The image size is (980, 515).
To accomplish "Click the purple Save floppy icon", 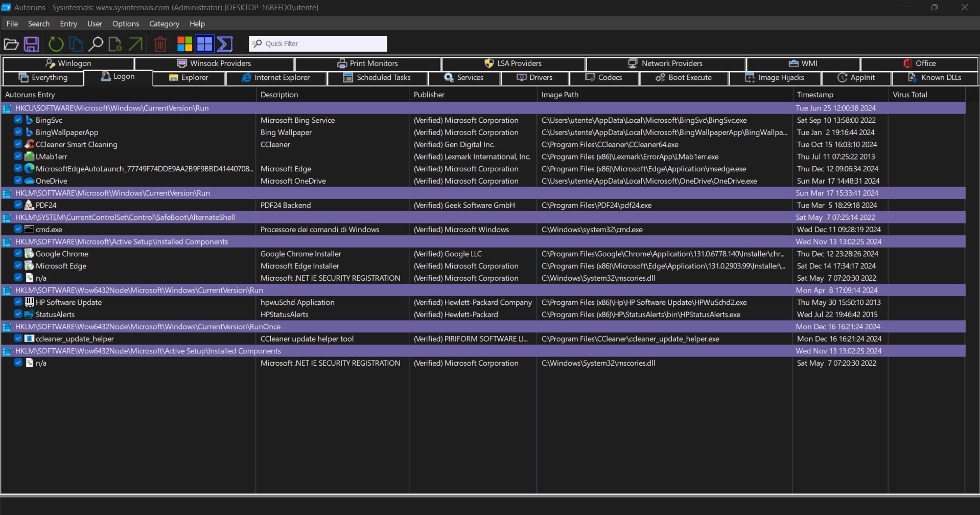I will point(32,44).
